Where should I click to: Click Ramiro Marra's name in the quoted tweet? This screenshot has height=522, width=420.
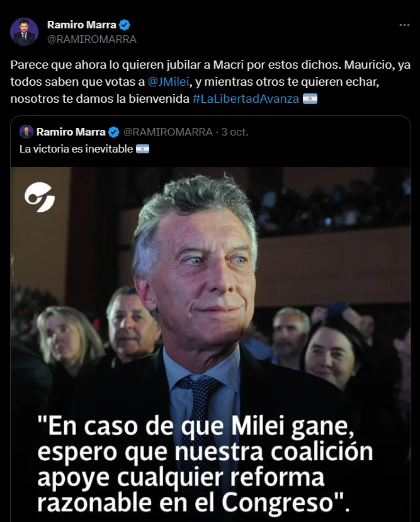point(71,132)
